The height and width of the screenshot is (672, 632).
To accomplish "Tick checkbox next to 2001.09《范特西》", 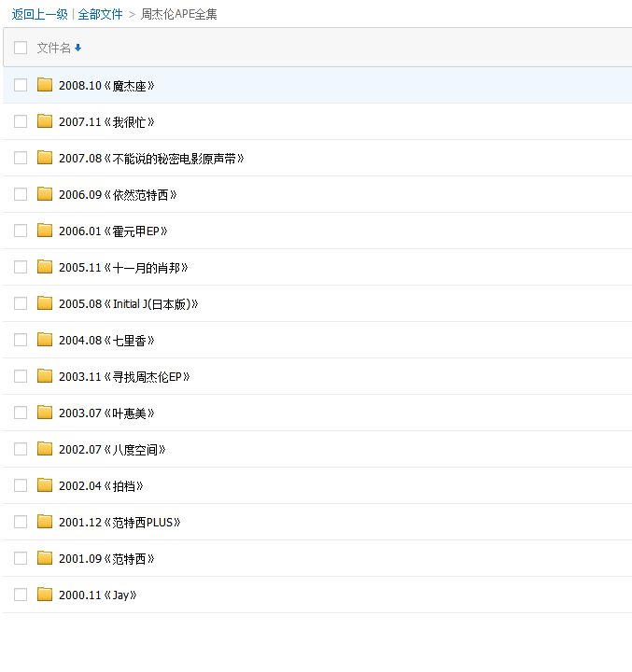I will (21, 558).
